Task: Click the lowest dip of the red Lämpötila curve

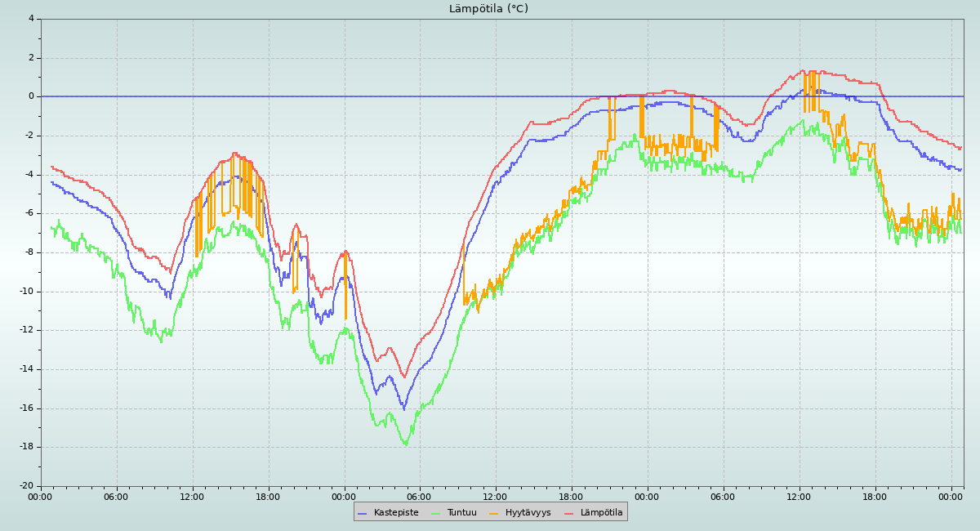Action: point(403,377)
